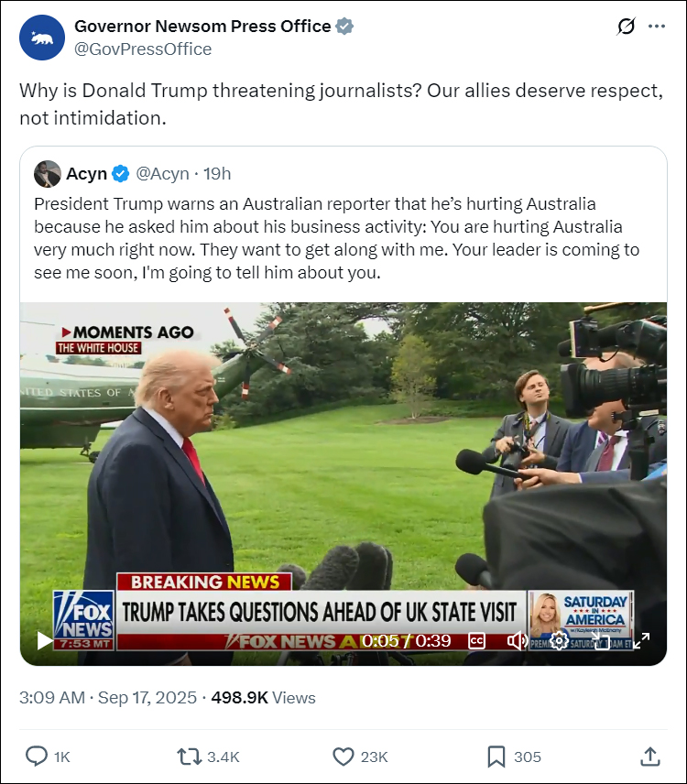687x784 pixels.
Task: Play the embedded Fox News video
Action: click(x=45, y=640)
